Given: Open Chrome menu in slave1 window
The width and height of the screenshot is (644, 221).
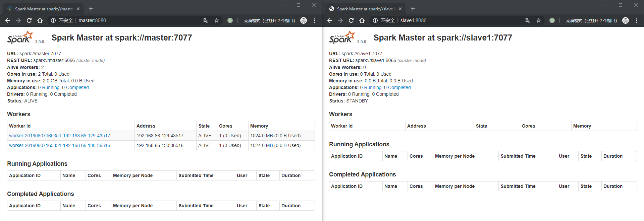Looking at the screenshot, I should tap(636, 20).
